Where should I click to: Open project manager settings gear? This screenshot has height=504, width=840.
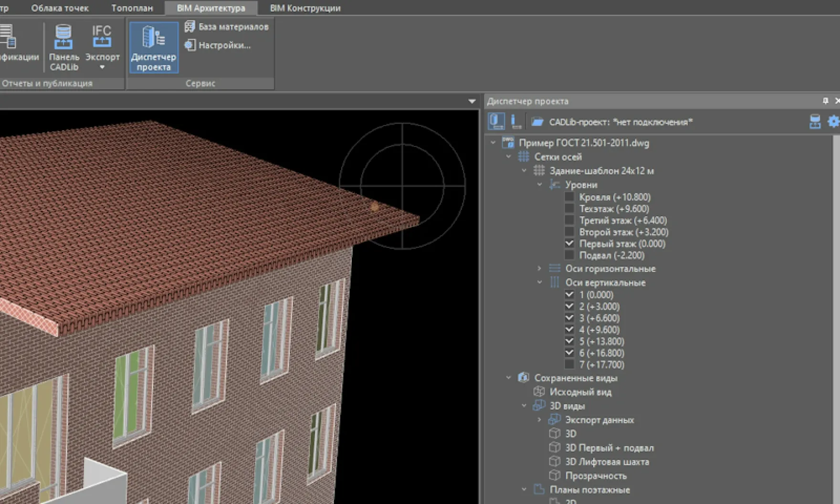point(833,122)
